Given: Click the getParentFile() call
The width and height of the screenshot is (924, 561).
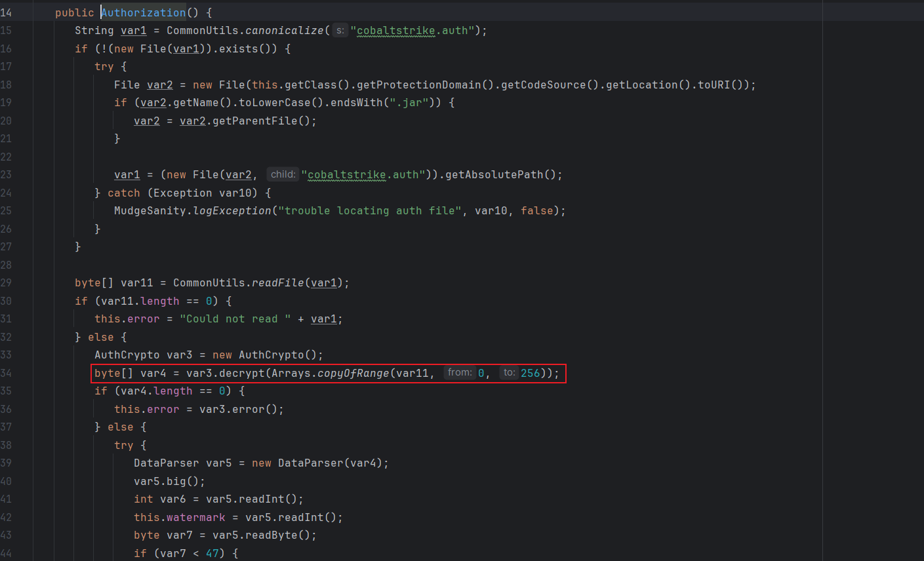Looking at the screenshot, I should (262, 121).
